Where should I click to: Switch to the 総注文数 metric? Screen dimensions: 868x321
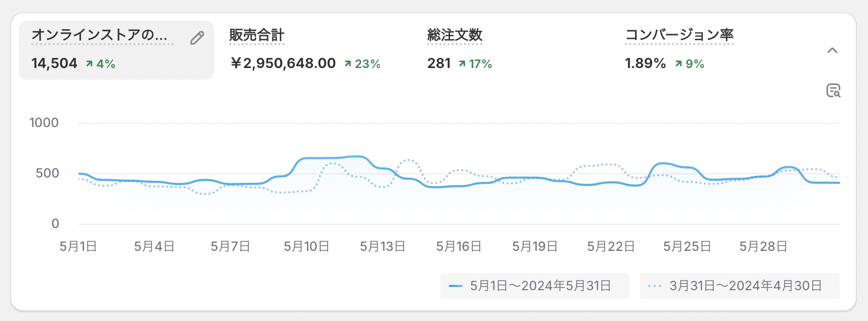click(455, 36)
